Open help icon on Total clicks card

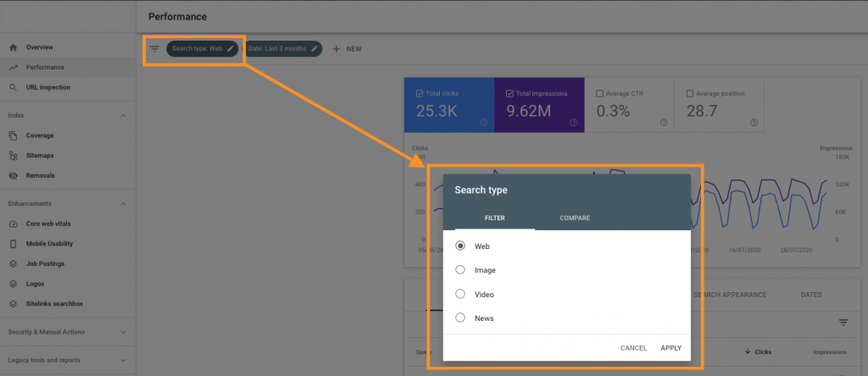pyautogui.click(x=483, y=123)
